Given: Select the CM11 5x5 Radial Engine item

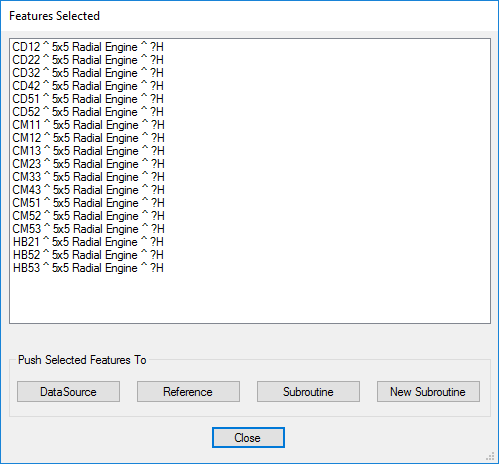Looking at the screenshot, I should click(x=88, y=125).
